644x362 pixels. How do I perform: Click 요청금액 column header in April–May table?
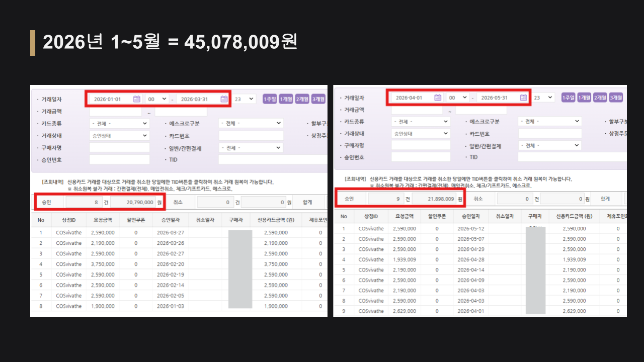point(404,217)
